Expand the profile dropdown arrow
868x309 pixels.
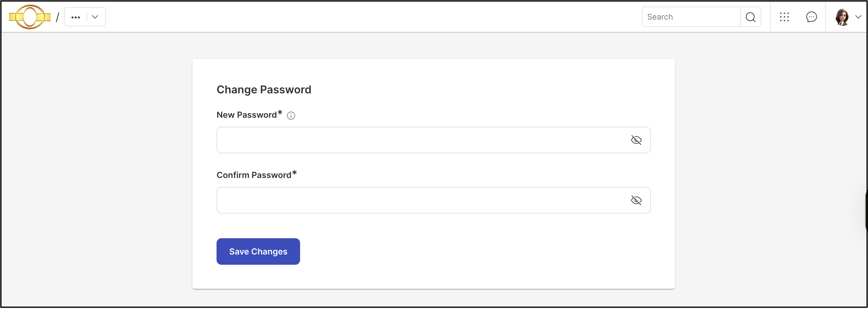click(x=858, y=17)
